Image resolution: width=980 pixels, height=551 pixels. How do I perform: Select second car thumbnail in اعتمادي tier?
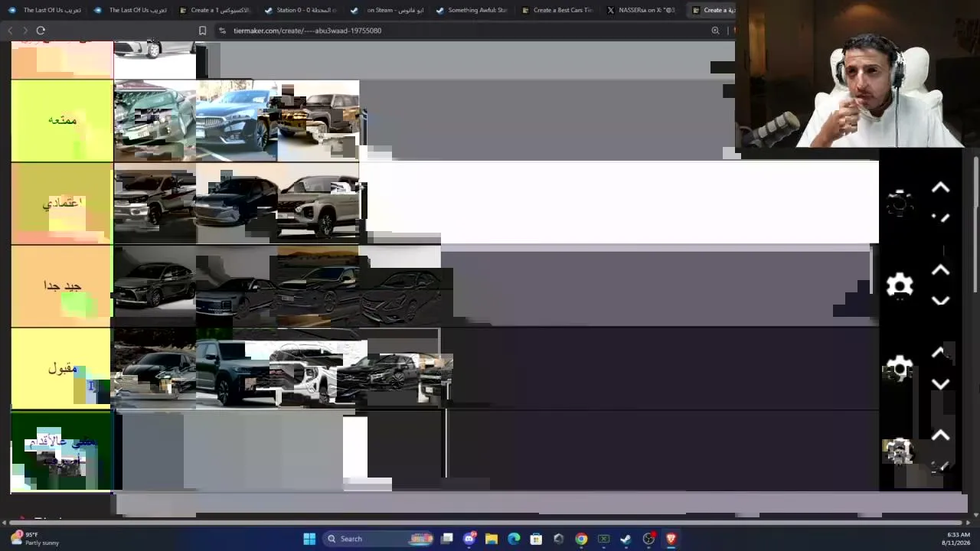point(237,204)
